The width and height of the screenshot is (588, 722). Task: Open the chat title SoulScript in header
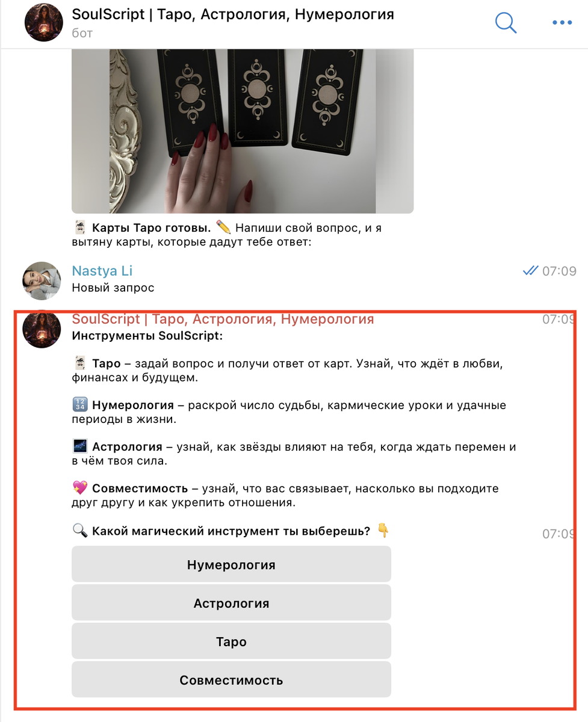point(233,14)
